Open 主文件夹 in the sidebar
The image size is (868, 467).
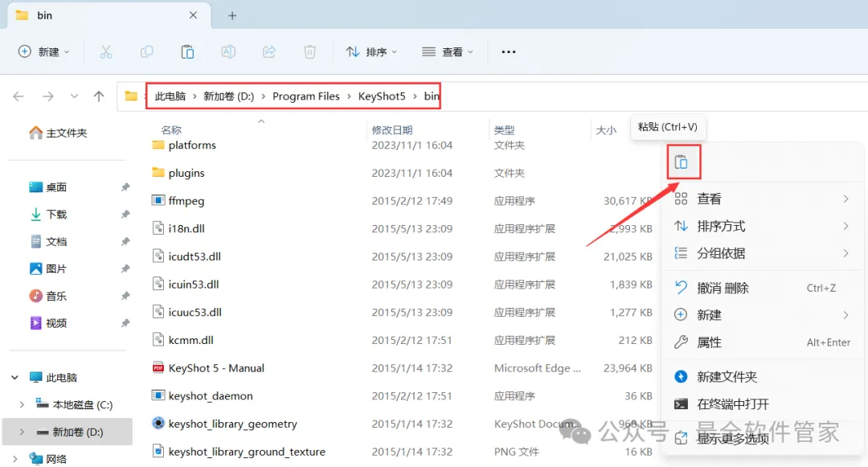(x=58, y=133)
